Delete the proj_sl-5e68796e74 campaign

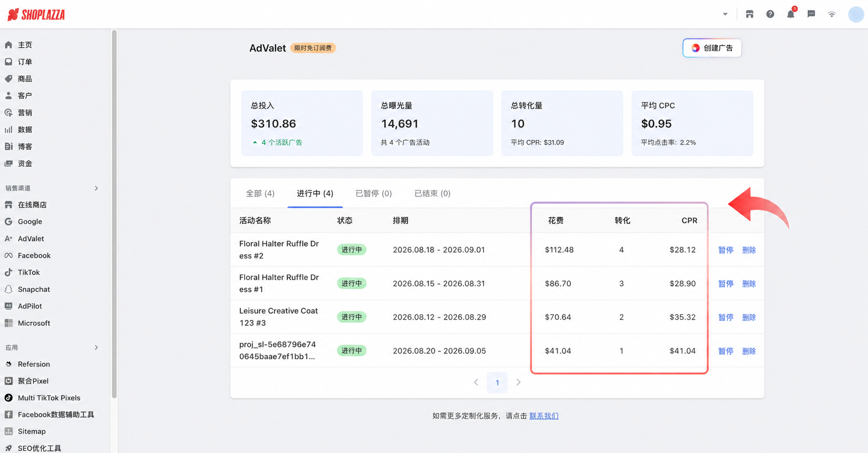click(x=749, y=351)
